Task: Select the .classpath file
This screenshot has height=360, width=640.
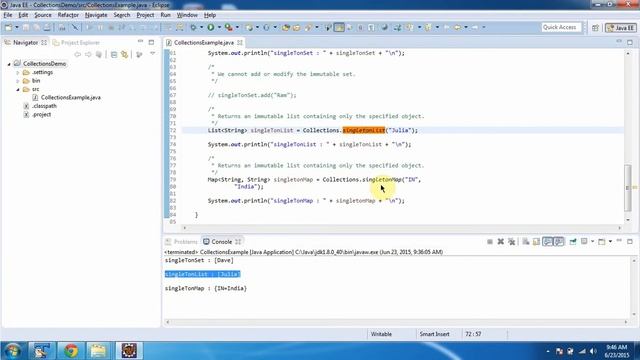Action: [x=44, y=106]
